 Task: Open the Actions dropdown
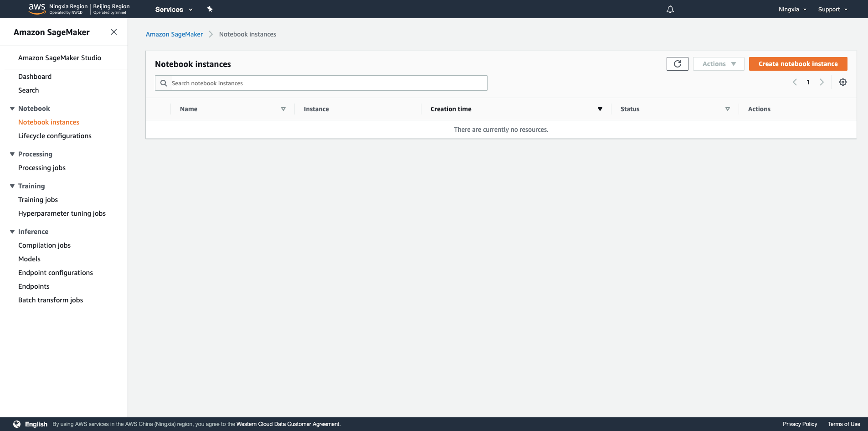(719, 64)
